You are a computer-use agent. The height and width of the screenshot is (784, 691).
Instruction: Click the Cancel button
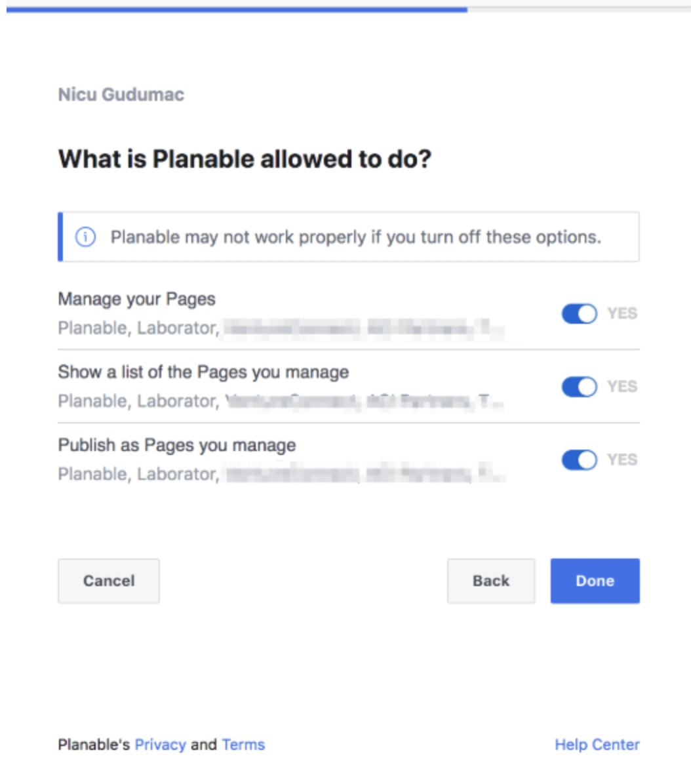coord(109,581)
